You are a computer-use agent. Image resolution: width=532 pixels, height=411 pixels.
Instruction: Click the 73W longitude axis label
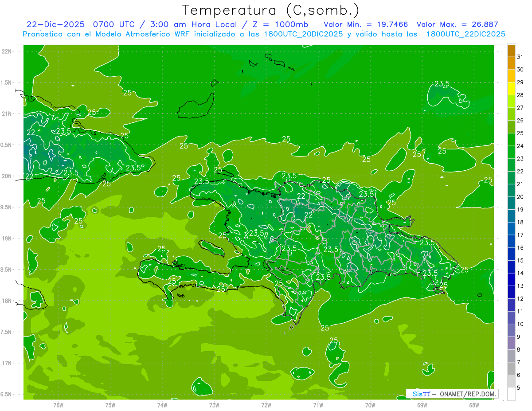pyautogui.click(x=214, y=405)
